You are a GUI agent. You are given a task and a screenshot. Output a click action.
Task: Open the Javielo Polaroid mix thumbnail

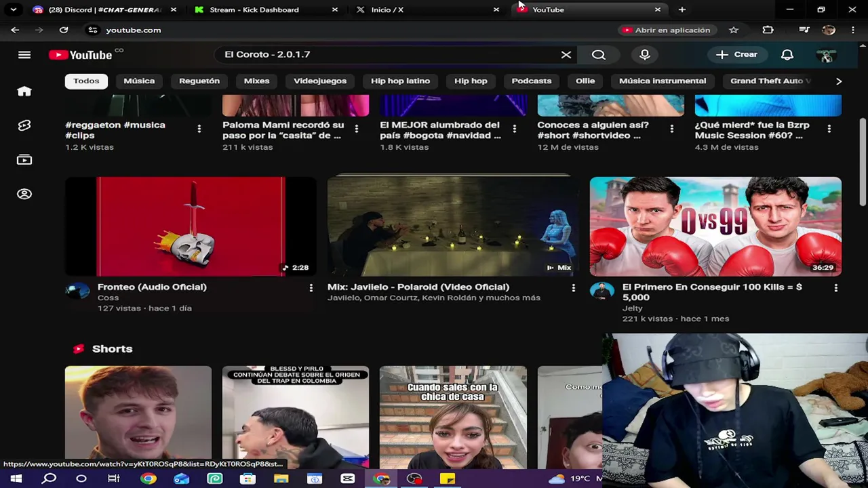(x=453, y=226)
